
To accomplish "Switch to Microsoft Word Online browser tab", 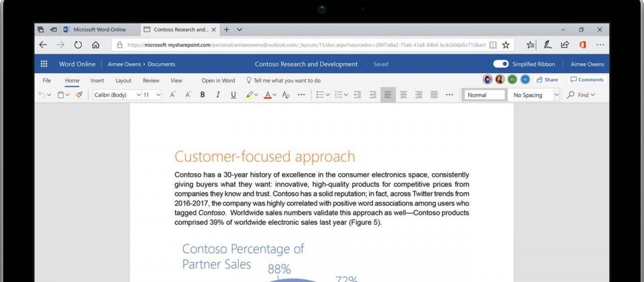I will 100,30.
